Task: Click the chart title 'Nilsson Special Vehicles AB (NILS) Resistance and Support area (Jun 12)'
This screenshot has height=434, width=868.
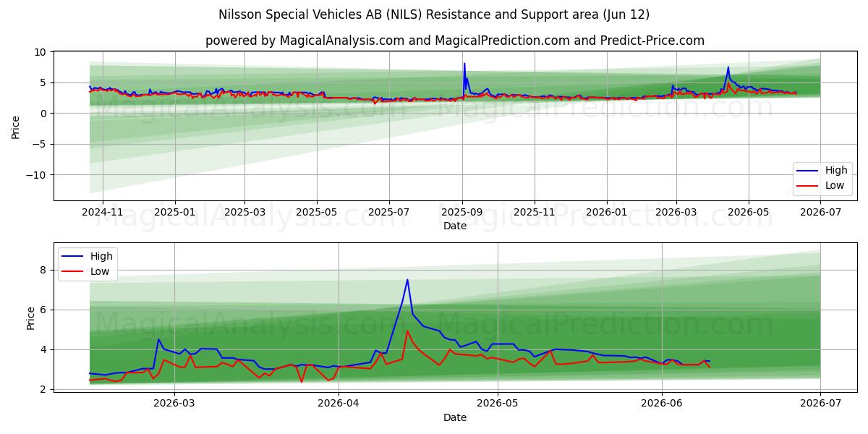Action: click(x=434, y=14)
